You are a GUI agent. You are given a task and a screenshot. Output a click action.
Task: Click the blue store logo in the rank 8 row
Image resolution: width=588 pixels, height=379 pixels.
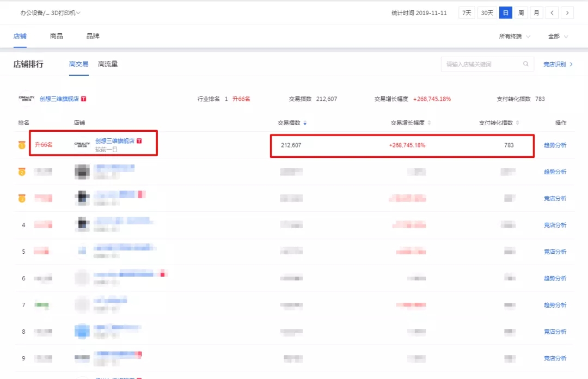pos(82,331)
